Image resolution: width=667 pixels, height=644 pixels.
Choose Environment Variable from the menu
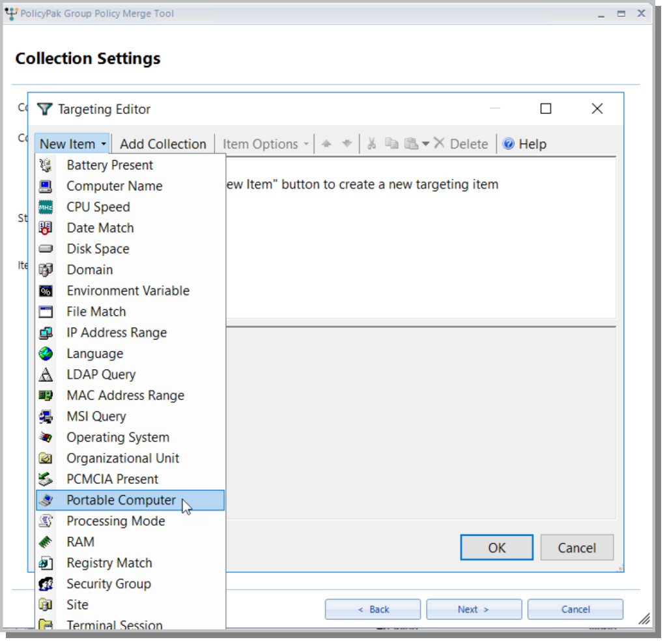(128, 290)
